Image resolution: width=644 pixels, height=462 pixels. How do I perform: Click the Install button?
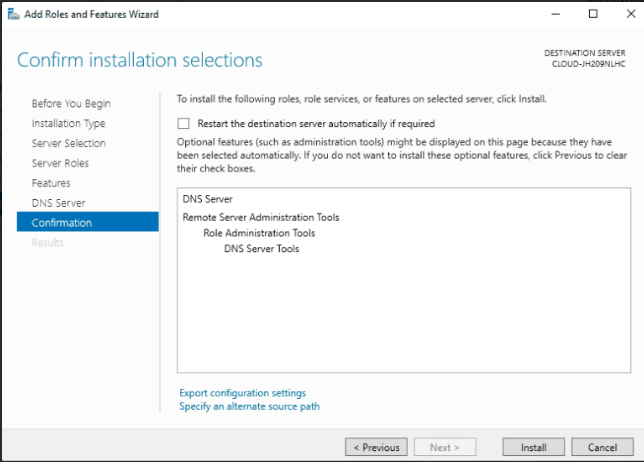coord(533,447)
